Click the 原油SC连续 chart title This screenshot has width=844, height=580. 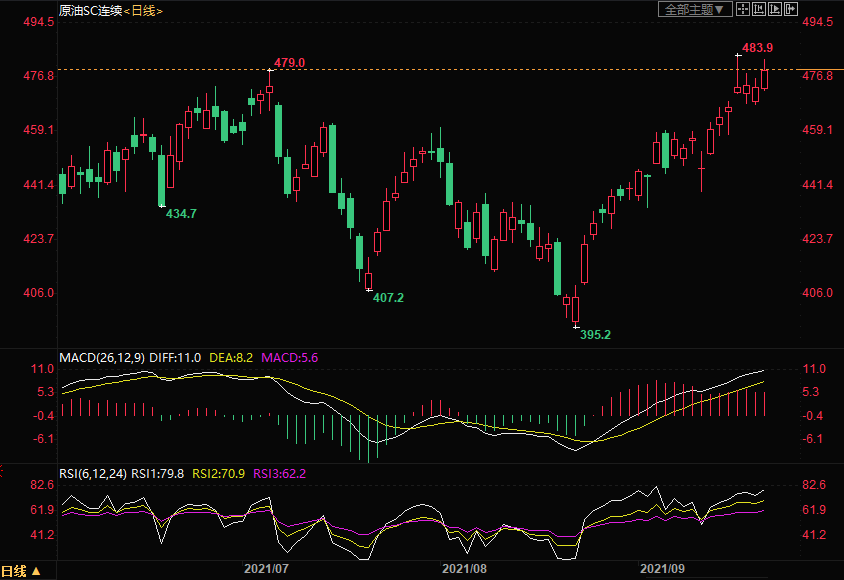pyautogui.click(x=88, y=10)
